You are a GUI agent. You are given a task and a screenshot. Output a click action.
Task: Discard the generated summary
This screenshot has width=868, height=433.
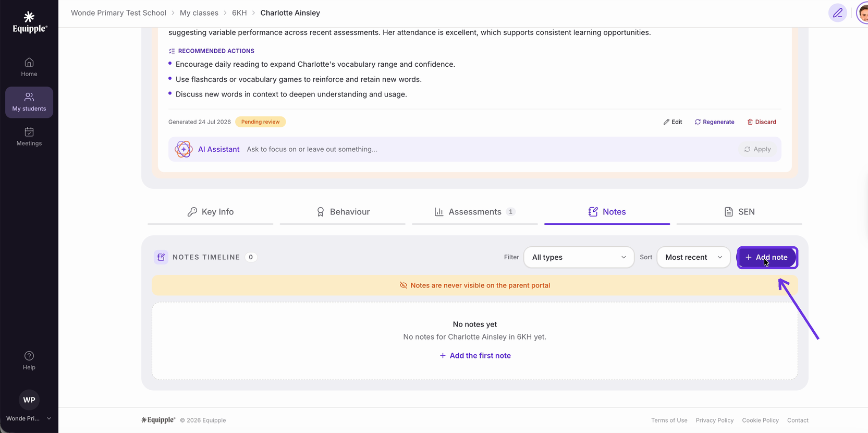(762, 122)
